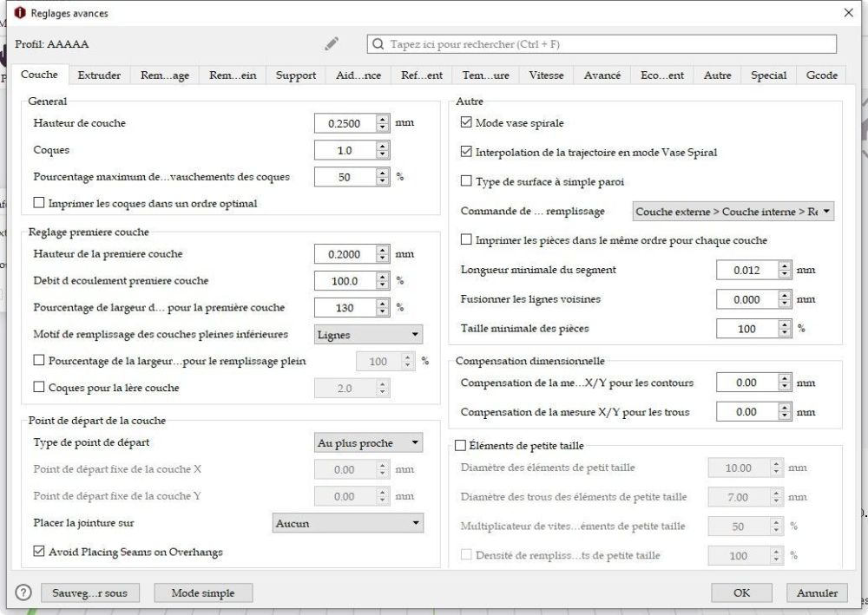The width and height of the screenshot is (868, 615).
Task: Increase Longueur minimale du segment value
Action: point(785,266)
